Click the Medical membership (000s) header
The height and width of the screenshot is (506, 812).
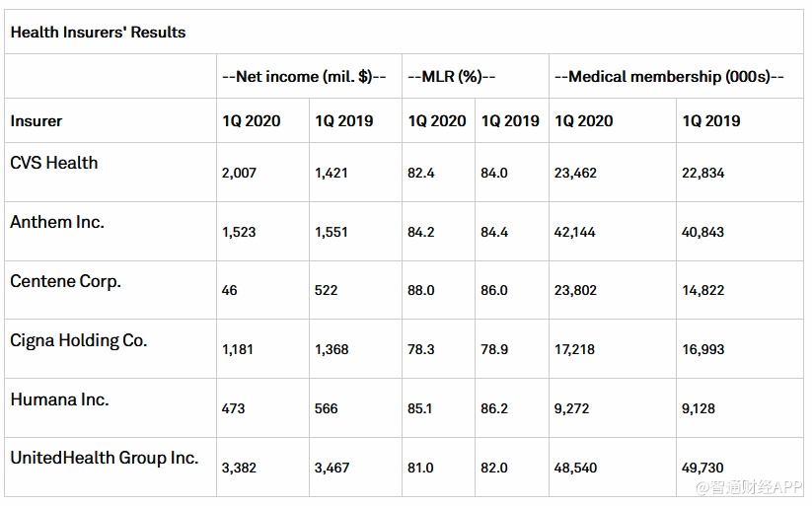click(669, 77)
